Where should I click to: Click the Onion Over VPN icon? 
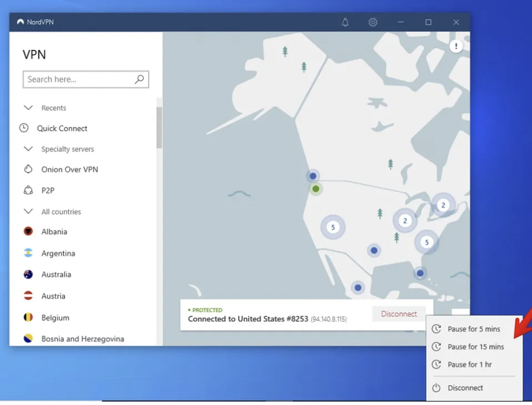click(28, 169)
